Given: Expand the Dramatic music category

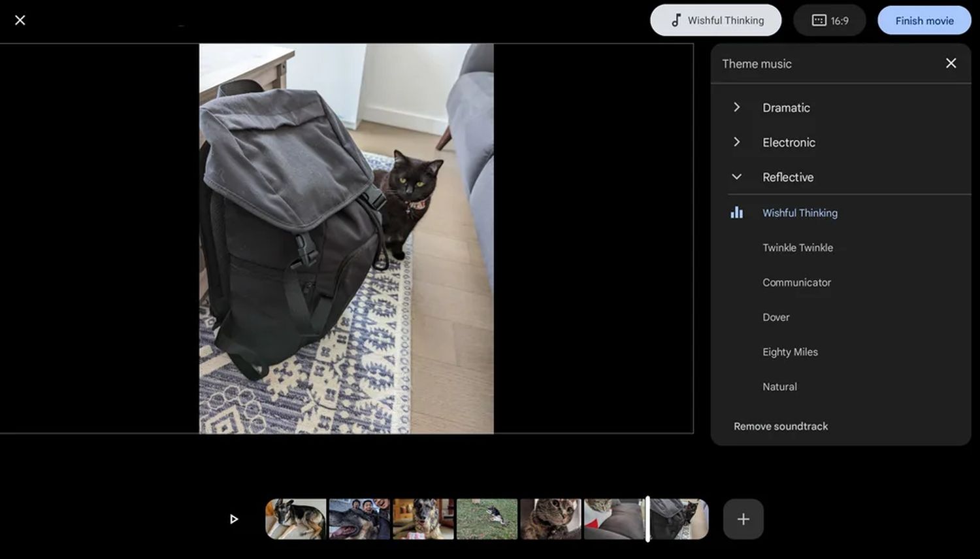Looking at the screenshot, I should [x=785, y=108].
